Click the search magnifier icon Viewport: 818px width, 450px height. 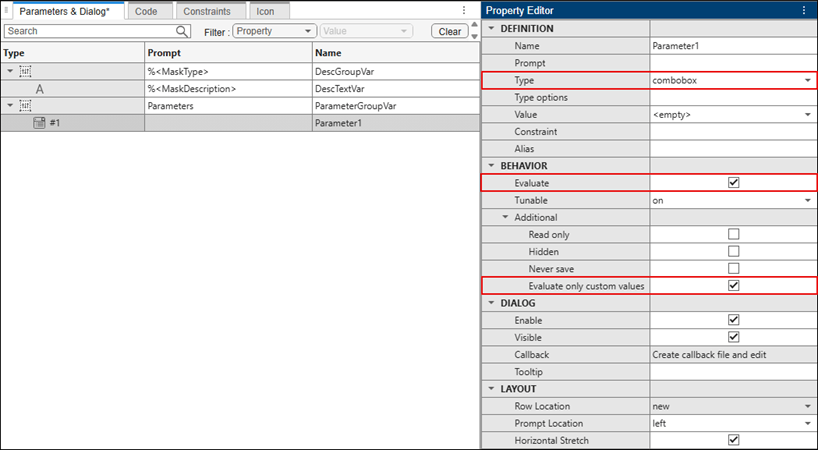click(x=182, y=31)
